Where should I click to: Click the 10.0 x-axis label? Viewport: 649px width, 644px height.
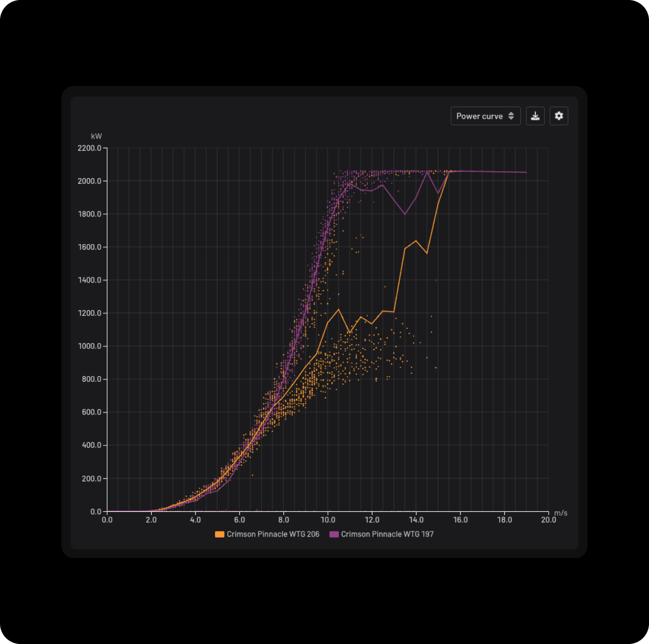click(328, 520)
